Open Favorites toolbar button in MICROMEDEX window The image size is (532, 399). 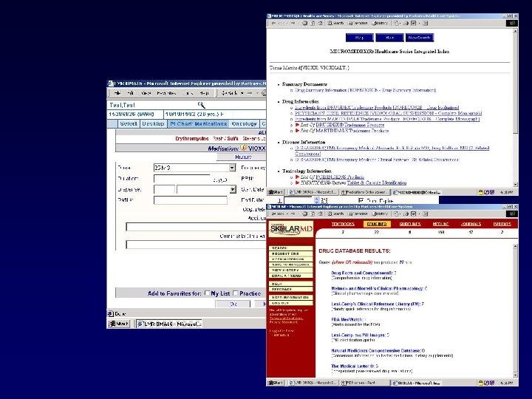pyautogui.click(x=358, y=23)
